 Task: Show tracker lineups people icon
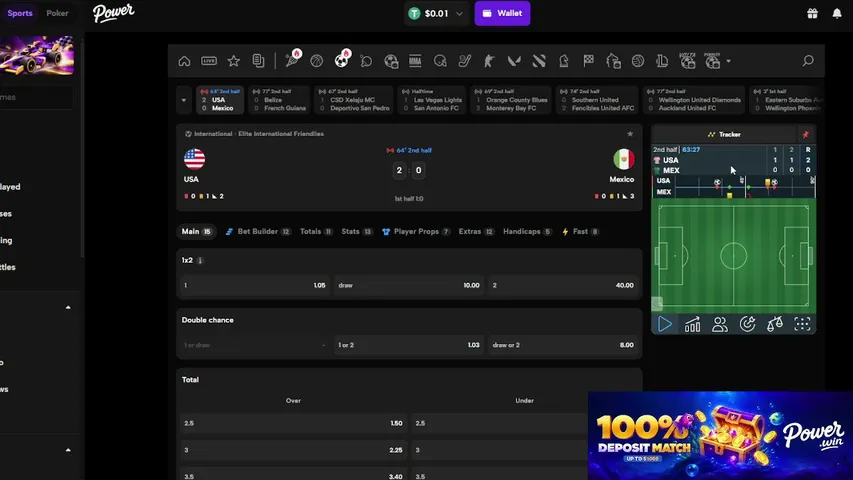point(720,324)
